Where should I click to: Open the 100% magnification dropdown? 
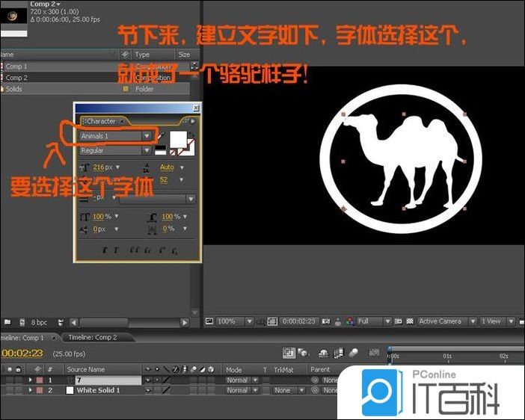[x=235, y=321]
